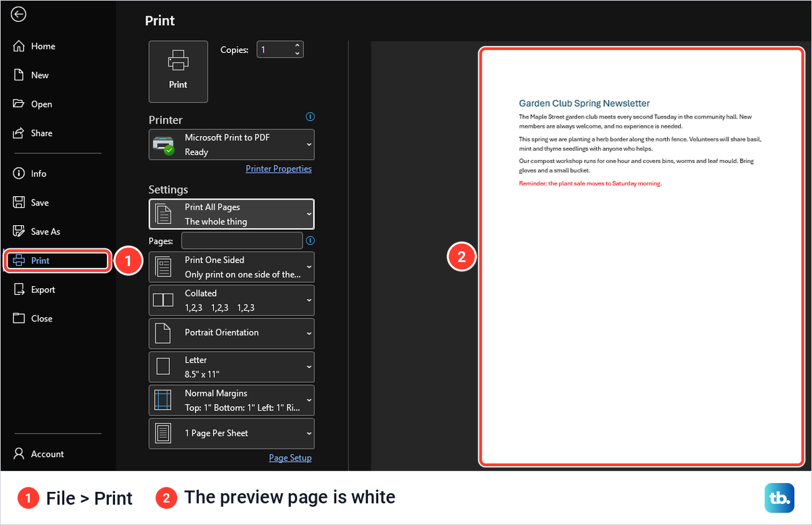The image size is (812, 525).
Task: Click the New document icon
Action: pyautogui.click(x=19, y=75)
